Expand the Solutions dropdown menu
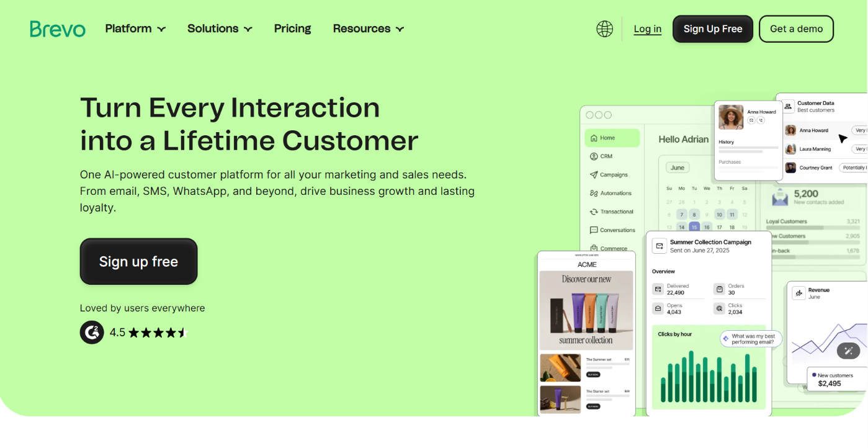868x448 pixels. tap(220, 29)
